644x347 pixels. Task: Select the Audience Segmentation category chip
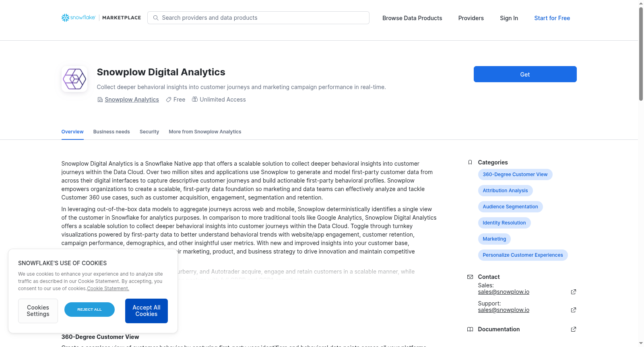point(510,207)
